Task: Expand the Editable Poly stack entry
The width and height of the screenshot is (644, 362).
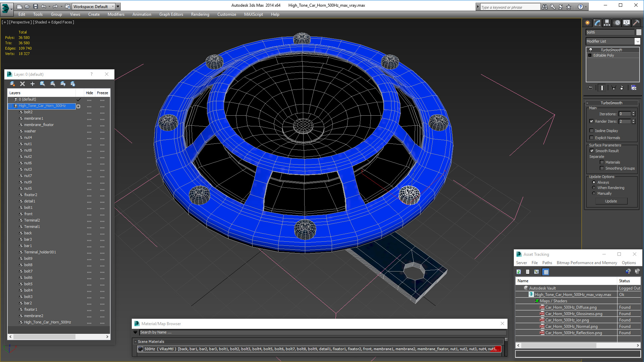Action: [x=590, y=55]
